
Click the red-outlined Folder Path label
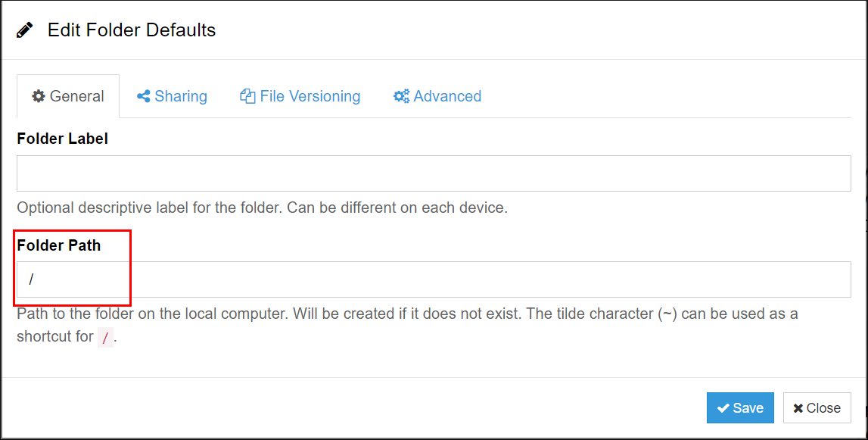pyautogui.click(x=58, y=245)
